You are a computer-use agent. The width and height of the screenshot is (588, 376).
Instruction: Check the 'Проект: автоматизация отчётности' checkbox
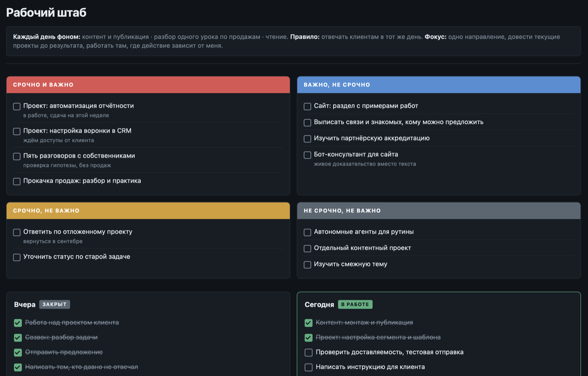coord(17,106)
